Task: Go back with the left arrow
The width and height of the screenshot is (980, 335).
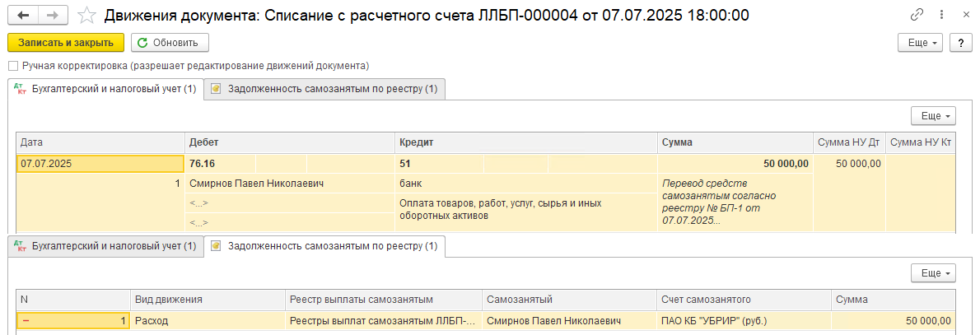Action: click(x=24, y=16)
